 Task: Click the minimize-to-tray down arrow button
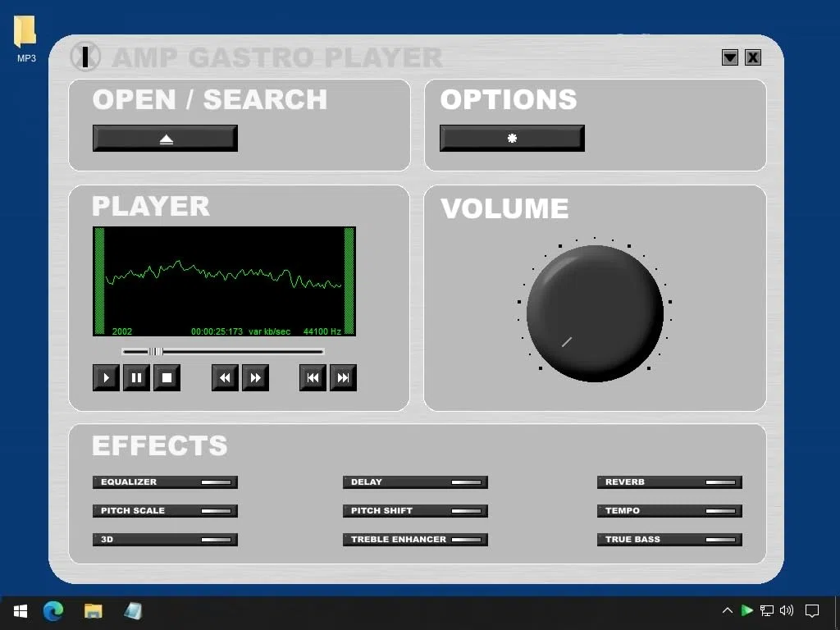pyautogui.click(x=730, y=57)
